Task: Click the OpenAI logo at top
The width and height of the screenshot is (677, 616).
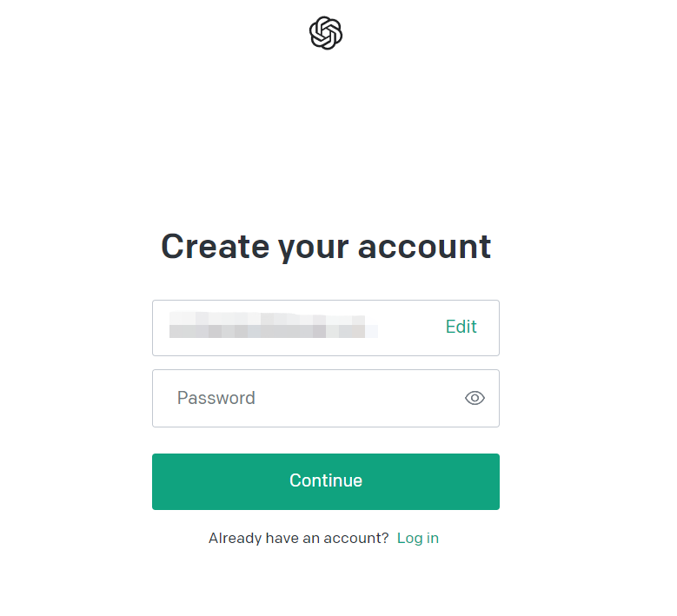Action: pyautogui.click(x=326, y=33)
